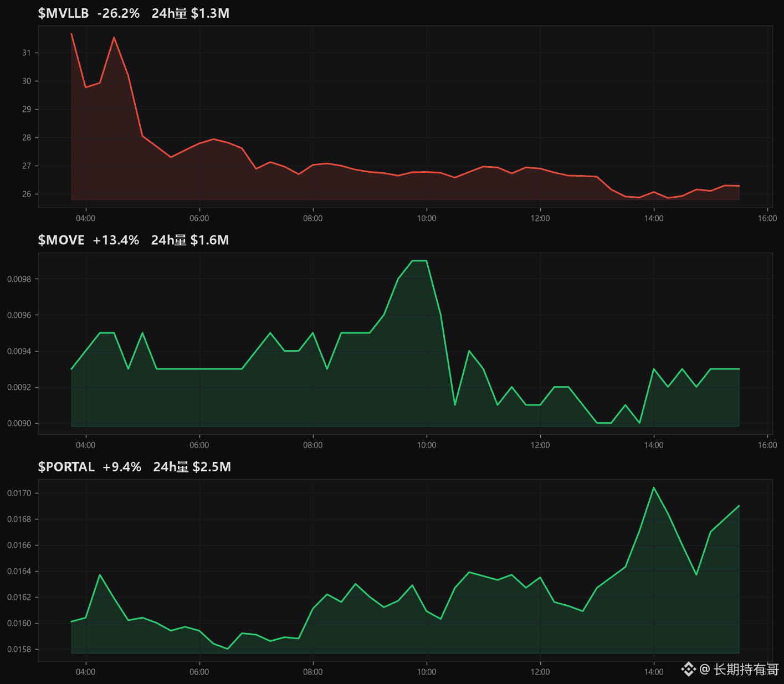Click the PORTAL price peak at 14:00
This screenshot has width=784, height=684.
click(654, 487)
